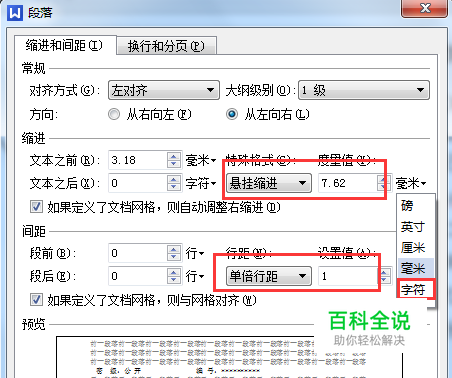
Task: Open the 行 unit dropdown for 段前
Action: coord(195,253)
